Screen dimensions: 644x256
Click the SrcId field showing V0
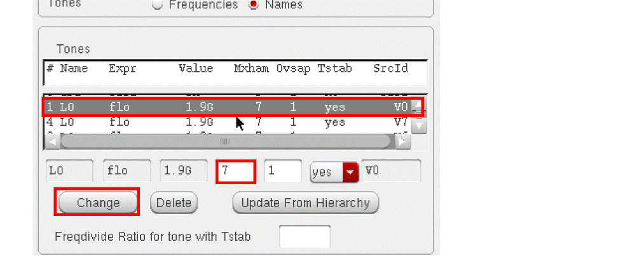pyautogui.click(x=390, y=172)
